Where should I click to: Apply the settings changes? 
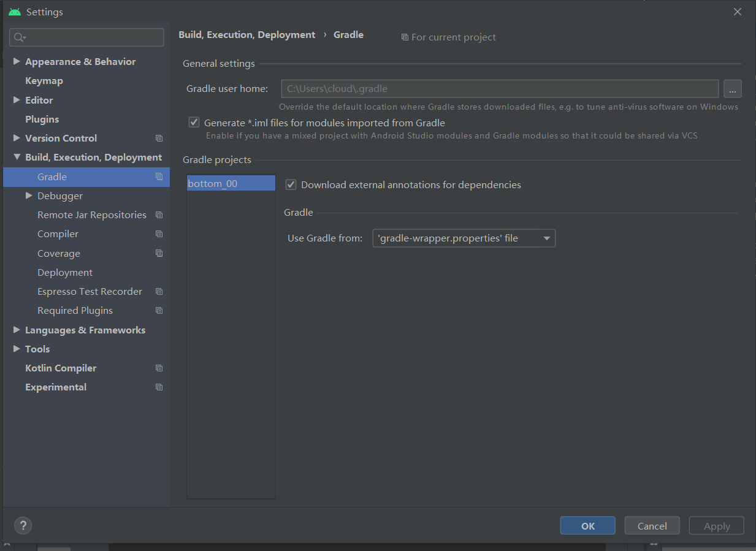716,525
